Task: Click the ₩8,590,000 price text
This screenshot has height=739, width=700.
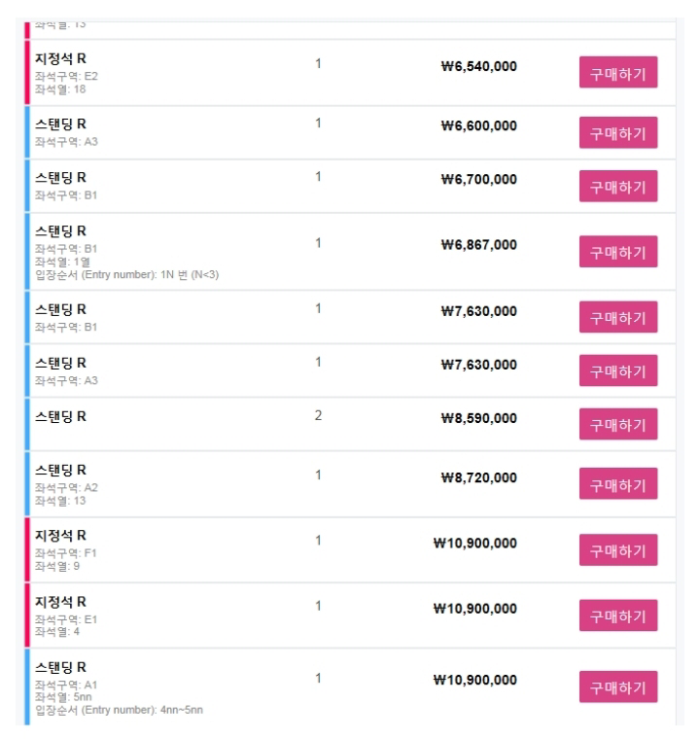Action: (478, 418)
